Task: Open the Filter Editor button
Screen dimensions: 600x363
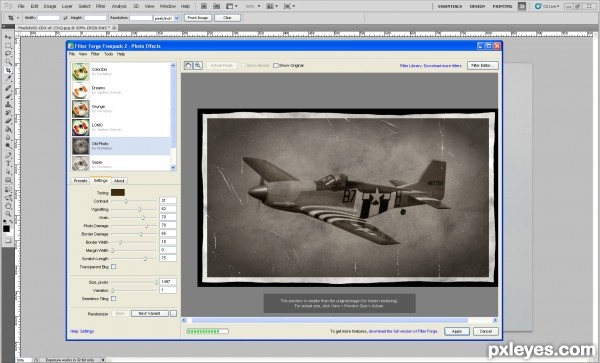Action: coord(483,65)
